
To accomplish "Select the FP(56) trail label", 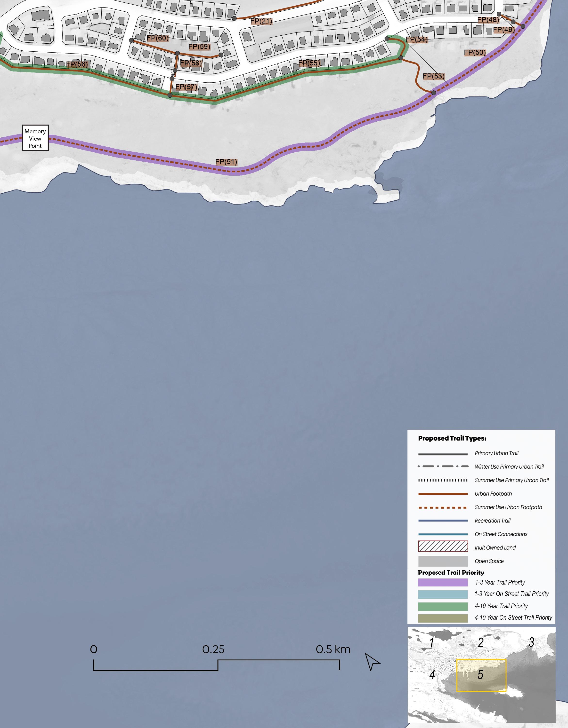I will (77, 64).
